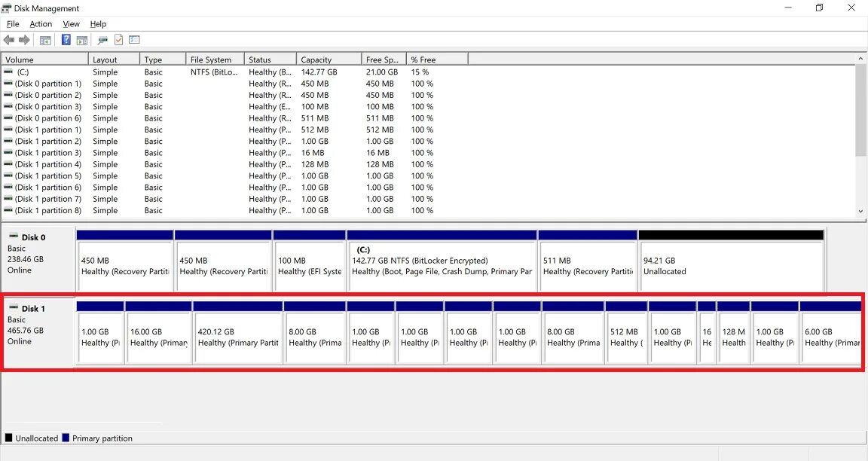Click the 142.77 GB capacity cell

[319, 72]
